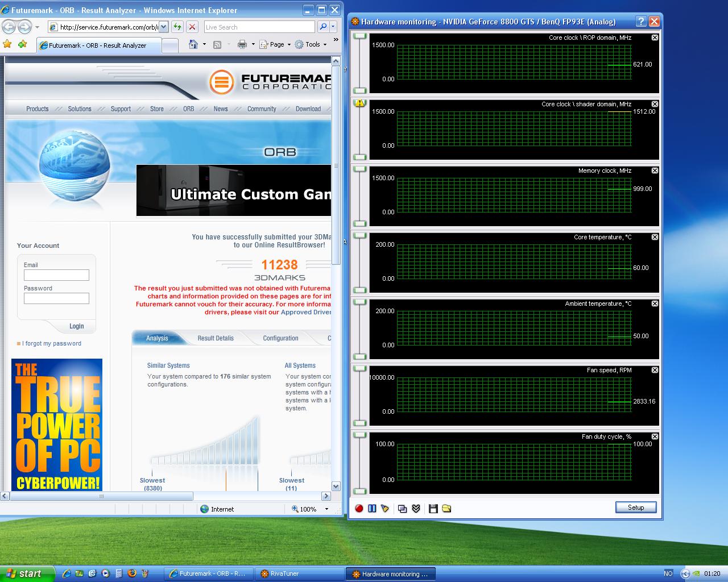Image resolution: width=728 pixels, height=582 pixels.
Task: Close the Fan duty cycle graph
Action: 655,436
